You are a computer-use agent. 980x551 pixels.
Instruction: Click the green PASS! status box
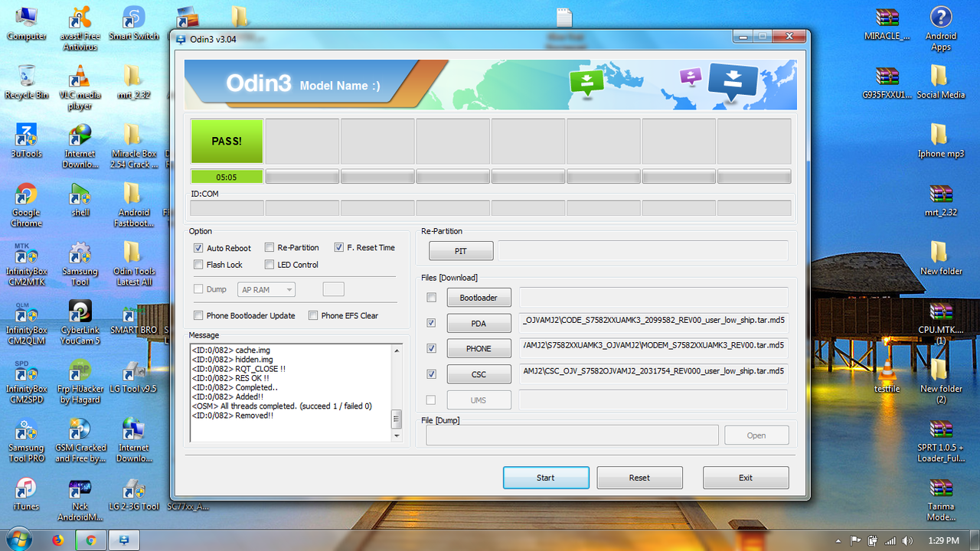pyautogui.click(x=227, y=141)
